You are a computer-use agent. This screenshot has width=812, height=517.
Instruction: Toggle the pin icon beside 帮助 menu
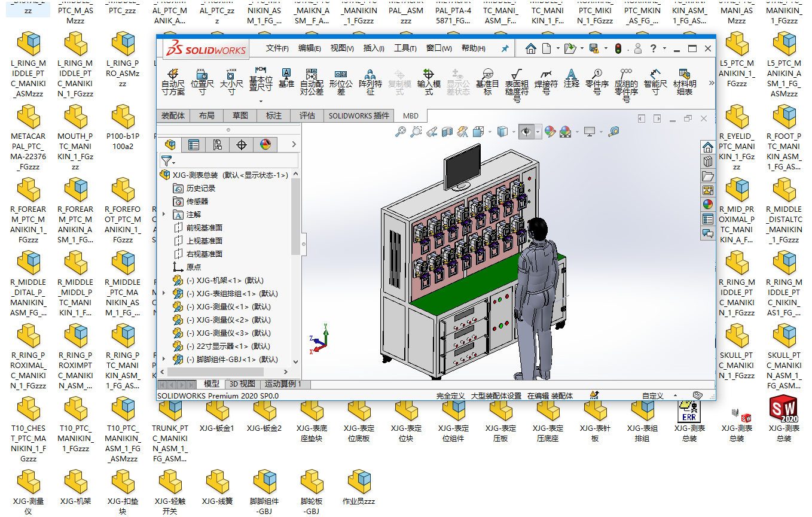[505, 48]
